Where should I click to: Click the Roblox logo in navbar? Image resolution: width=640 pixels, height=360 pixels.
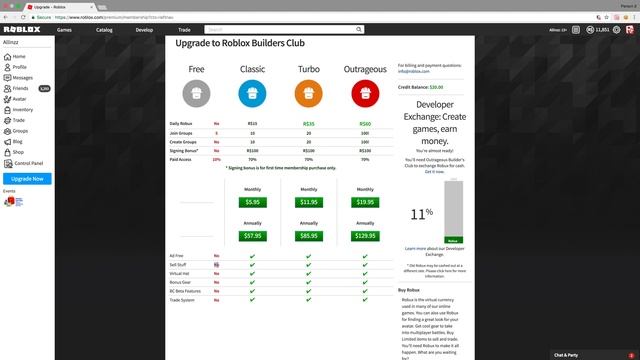[x=22, y=29]
